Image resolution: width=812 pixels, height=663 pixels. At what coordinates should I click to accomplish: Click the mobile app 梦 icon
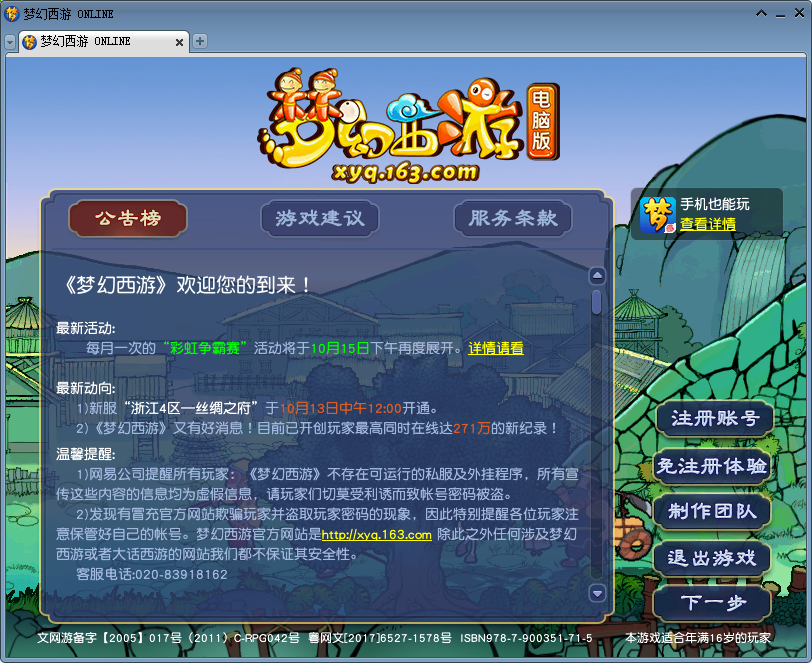658,214
